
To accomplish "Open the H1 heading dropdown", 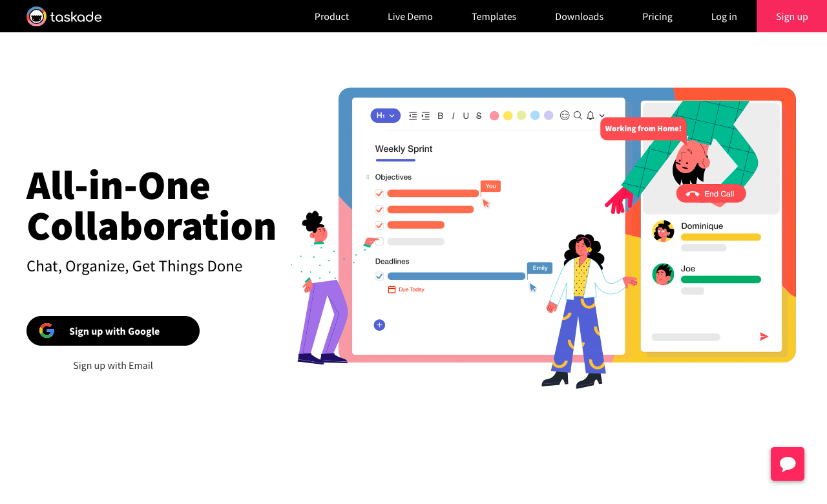I will (x=385, y=116).
